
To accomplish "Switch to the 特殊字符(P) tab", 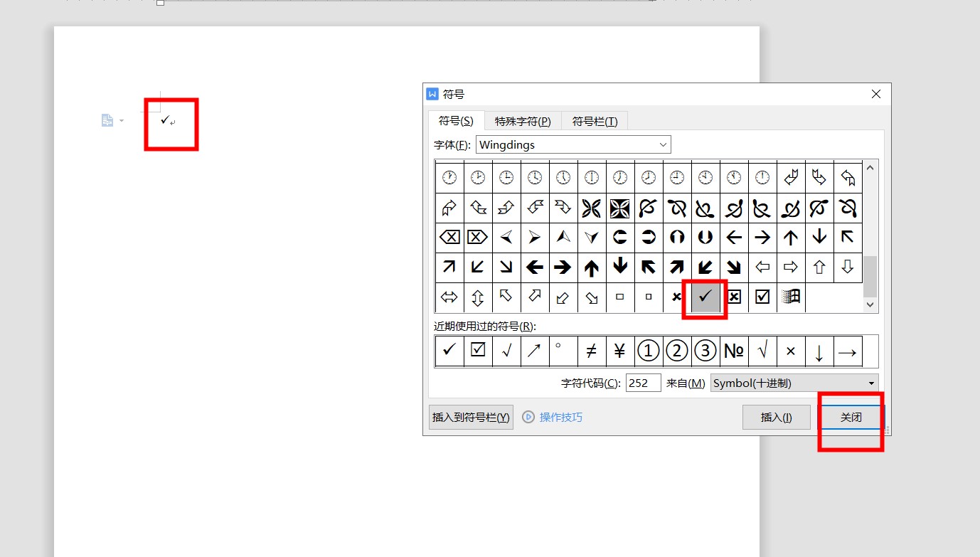I will pos(523,121).
